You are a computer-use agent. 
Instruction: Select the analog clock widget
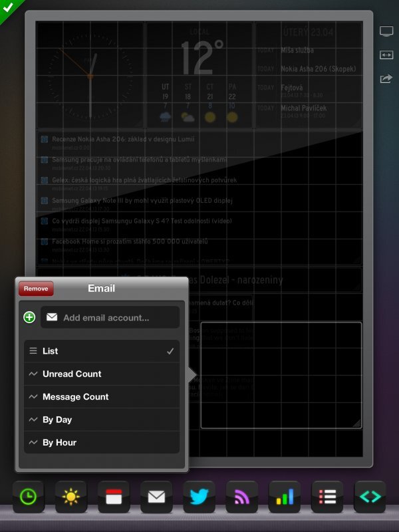[x=90, y=75]
